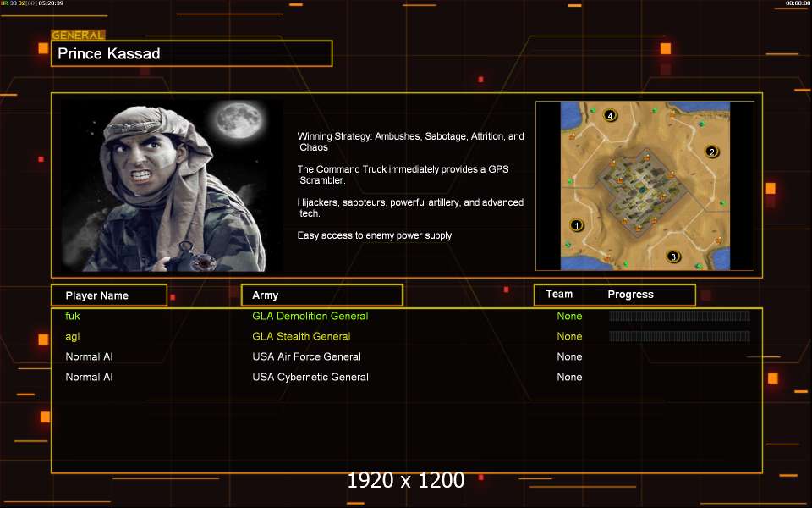This screenshot has width=812, height=508.
Task: Click the 00:00:00 timer readout
Action: click(798, 3)
